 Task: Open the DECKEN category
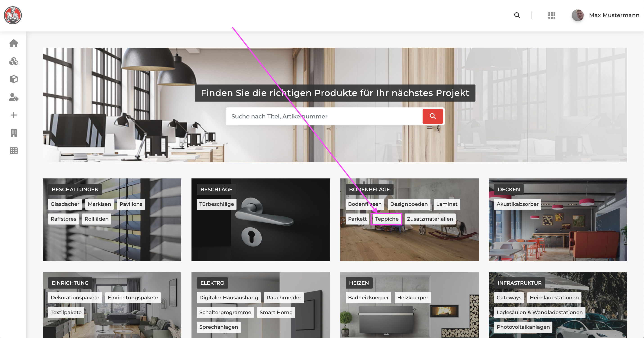509,189
